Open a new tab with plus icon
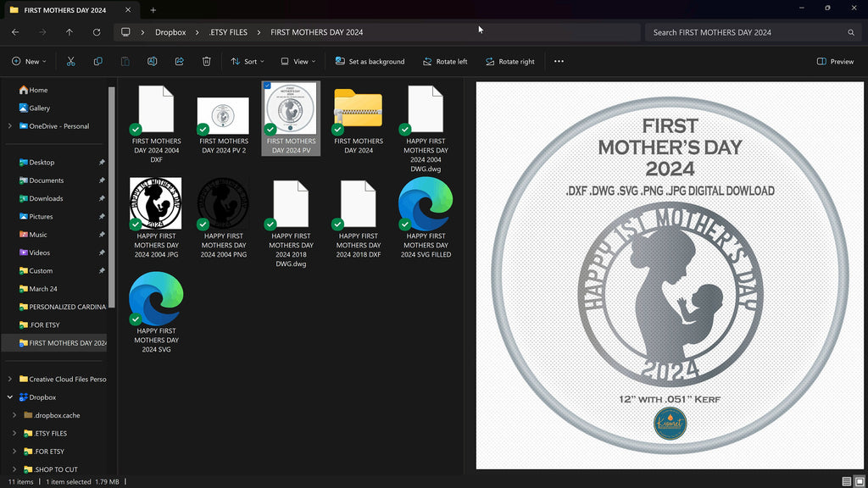 point(153,10)
